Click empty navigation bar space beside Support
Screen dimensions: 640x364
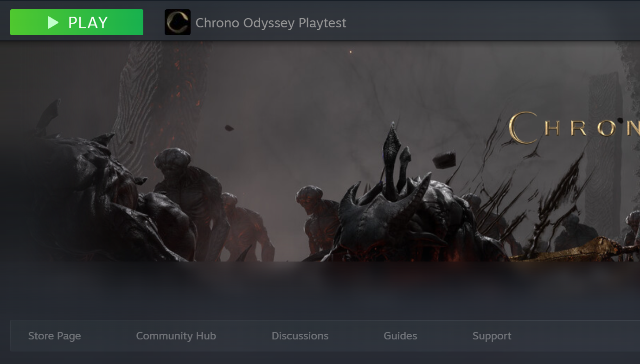click(x=575, y=336)
